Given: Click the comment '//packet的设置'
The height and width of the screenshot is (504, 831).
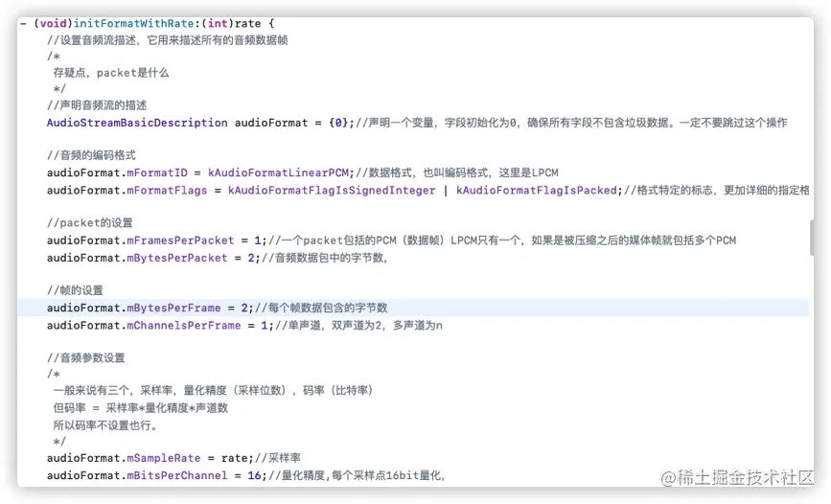Looking at the screenshot, I should (x=89, y=223).
